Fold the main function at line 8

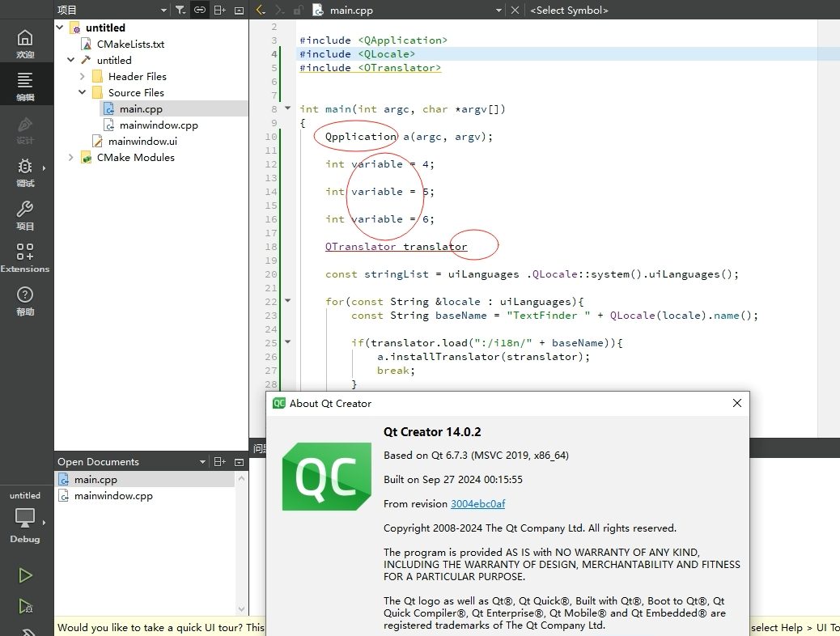click(287, 108)
